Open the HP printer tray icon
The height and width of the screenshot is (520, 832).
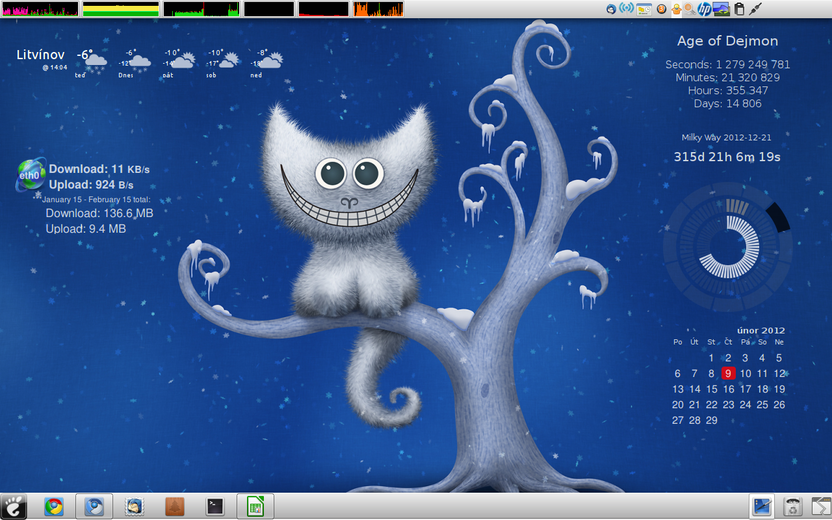click(x=704, y=9)
